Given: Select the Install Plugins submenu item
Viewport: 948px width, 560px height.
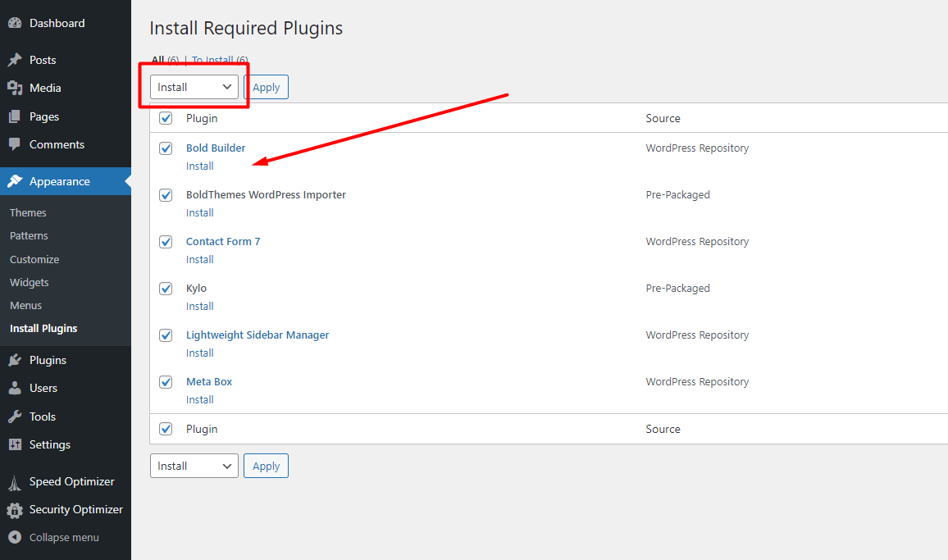Looking at the screenshot, I should pyautogui.click(x=43, y=329).
